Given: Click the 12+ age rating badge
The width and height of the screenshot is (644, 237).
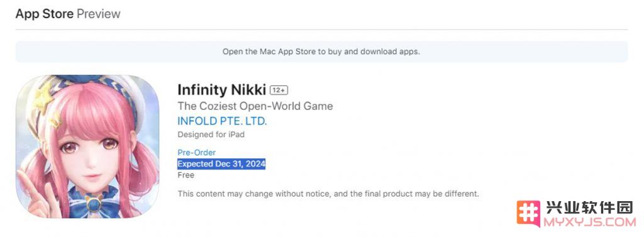Looking at the screenshot, I should pos(279,90).
